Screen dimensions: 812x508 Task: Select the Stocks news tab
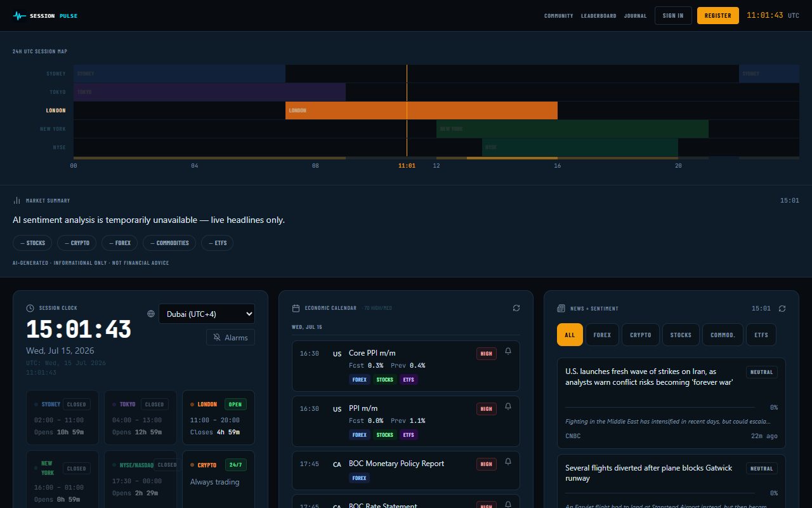681,335
